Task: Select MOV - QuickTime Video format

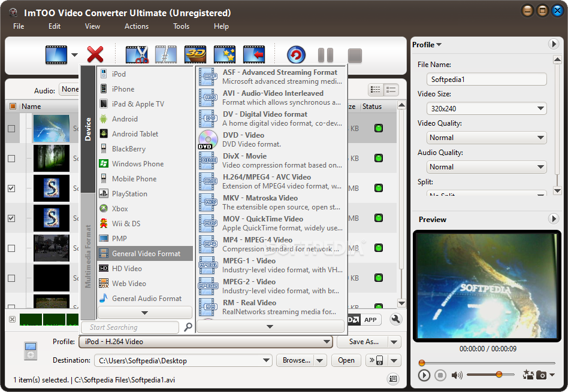Action: tap(270, 223)
